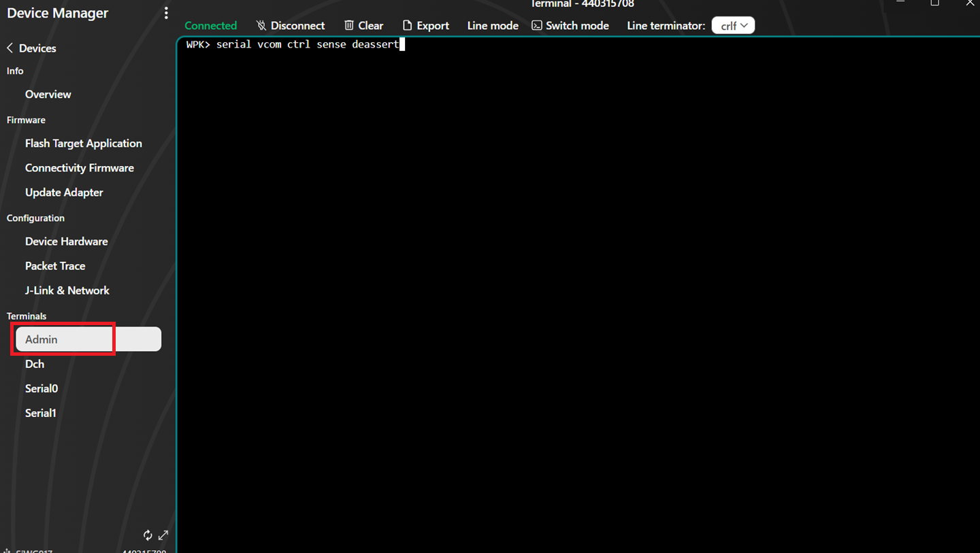Switch to the Dch terminal
Image resolution: width=980 pixels, height=553 pixels.
[35, 364]
